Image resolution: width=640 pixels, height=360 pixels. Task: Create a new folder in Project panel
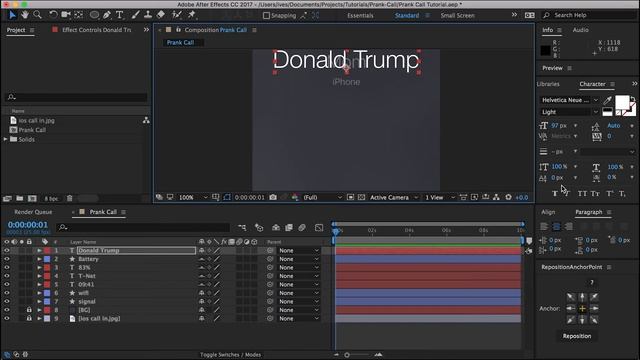pos(20,198)
